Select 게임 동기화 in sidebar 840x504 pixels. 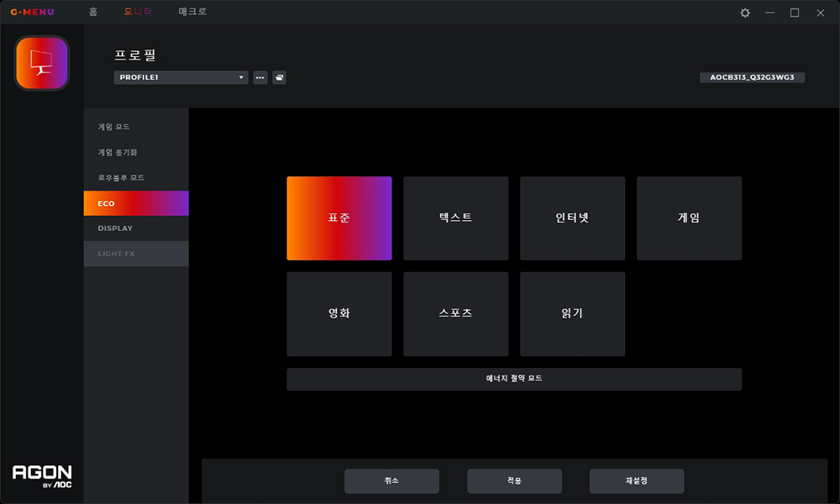coord(136,153)
